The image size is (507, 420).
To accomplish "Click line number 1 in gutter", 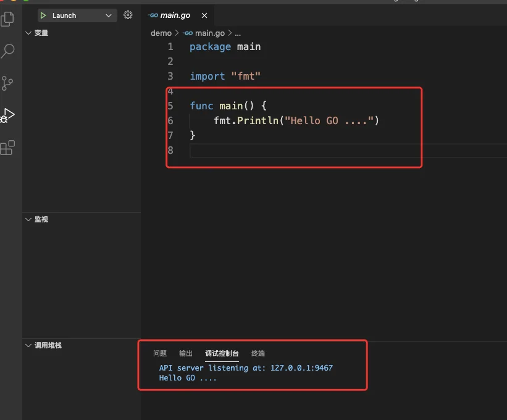I will point(170,47).
